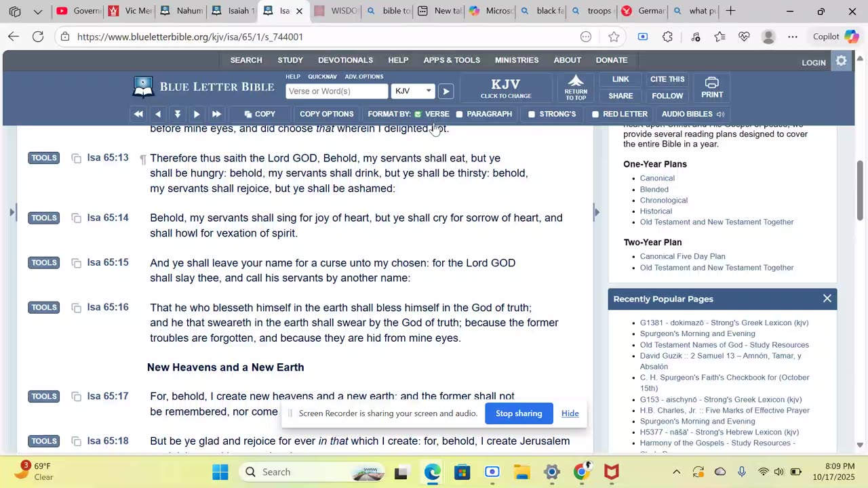Click the Stop sharing button
Image resolution: width=868 pixels, height=488 pixels.
[519, 413]
